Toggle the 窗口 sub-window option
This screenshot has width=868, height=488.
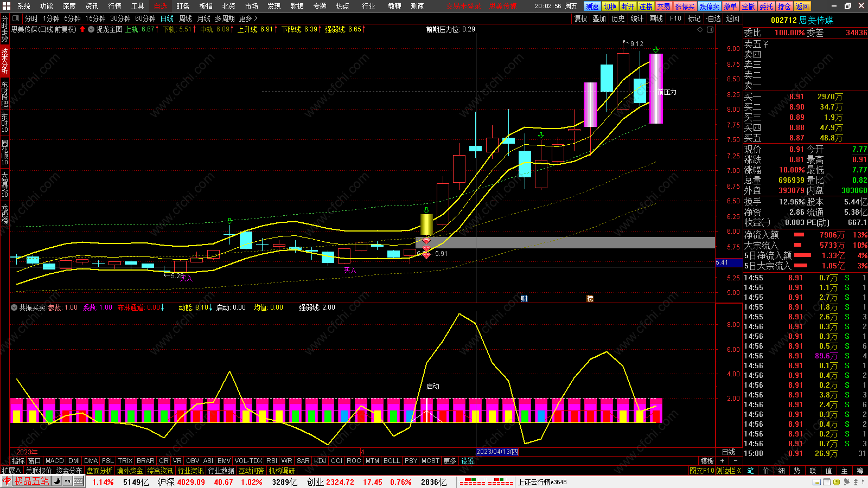(x=34, y=461)
